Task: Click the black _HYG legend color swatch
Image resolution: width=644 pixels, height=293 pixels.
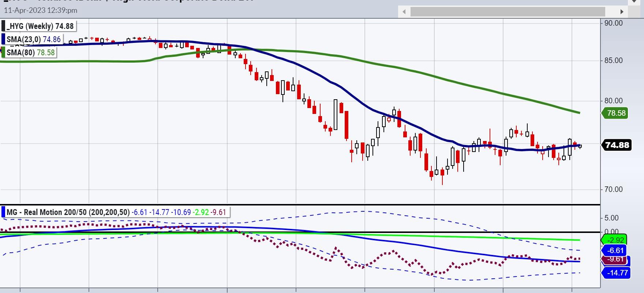Action: coord(3,26)
